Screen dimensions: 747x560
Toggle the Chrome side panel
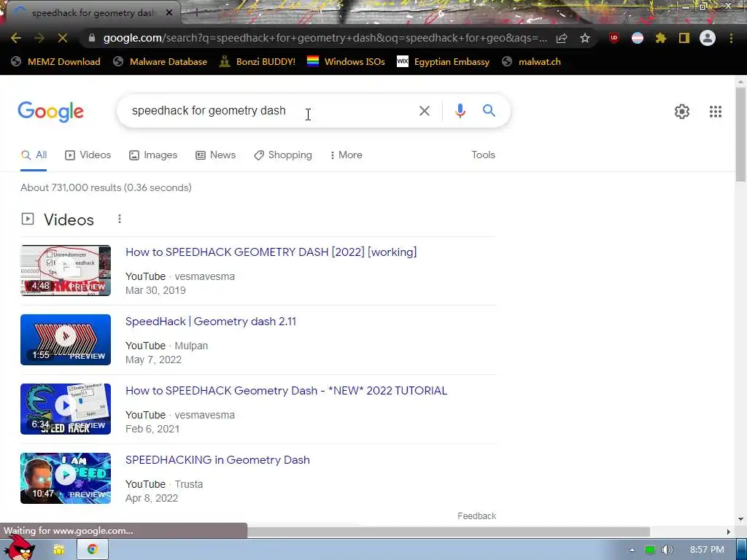coord(684,38)
